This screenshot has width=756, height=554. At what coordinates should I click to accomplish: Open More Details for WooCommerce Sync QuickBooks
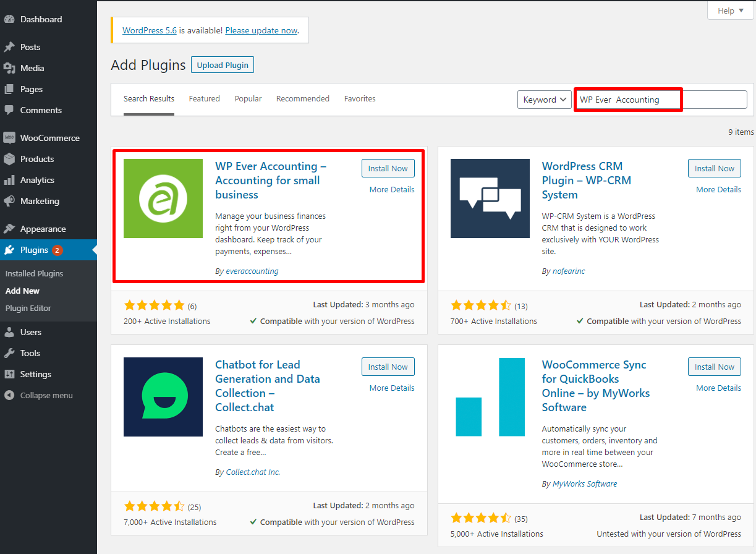pos(718,388)
